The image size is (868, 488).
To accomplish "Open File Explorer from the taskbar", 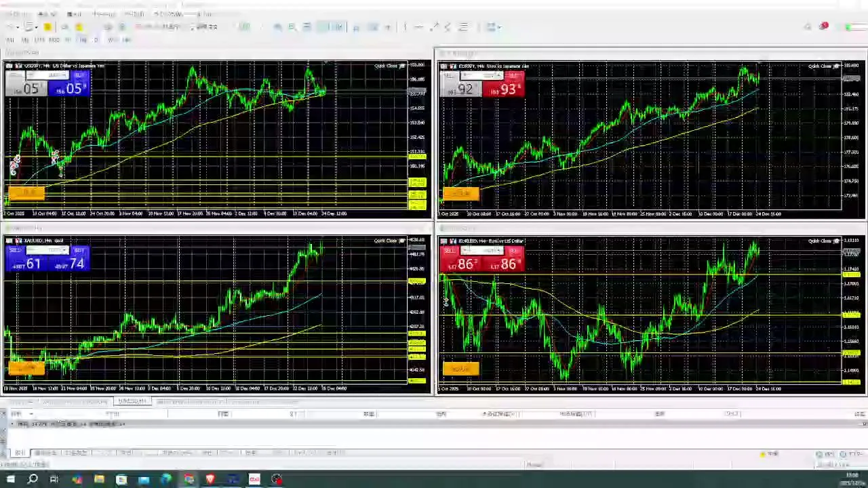I will tap(99, 479).
